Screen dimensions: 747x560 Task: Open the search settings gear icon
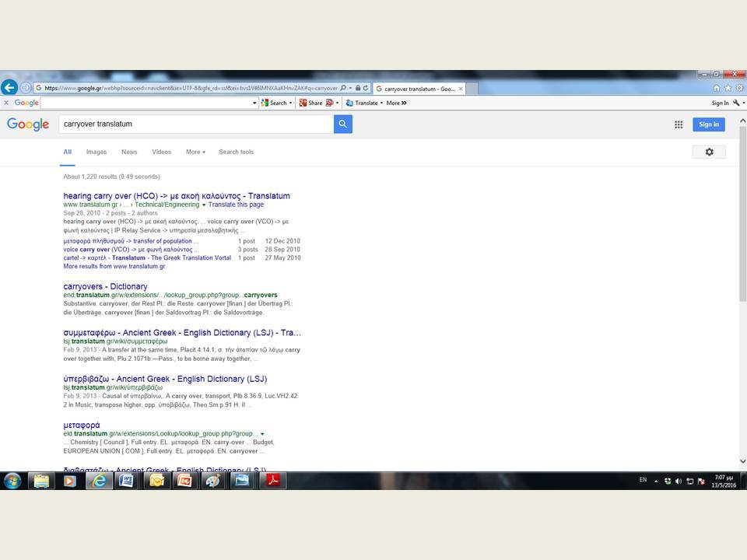(x=709, y=152)
